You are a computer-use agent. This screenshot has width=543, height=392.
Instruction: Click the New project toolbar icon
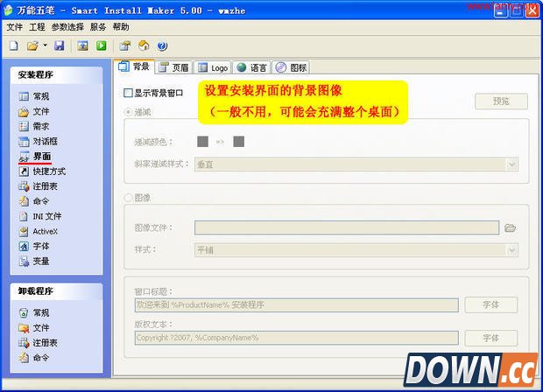14,45
